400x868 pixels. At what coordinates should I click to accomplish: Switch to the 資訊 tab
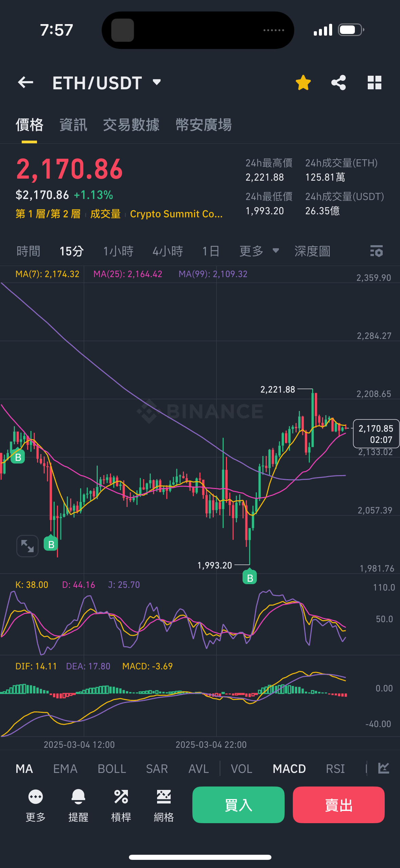(x=73, y=125)
